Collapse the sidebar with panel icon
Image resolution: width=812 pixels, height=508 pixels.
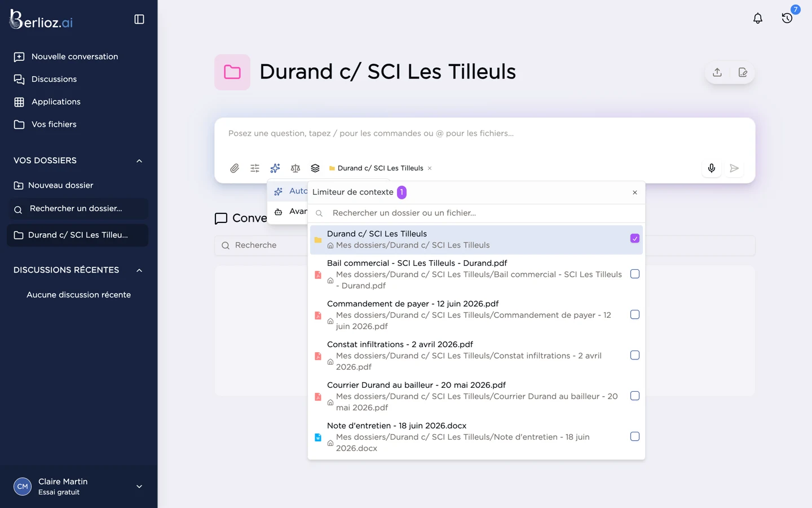pyautogui.click(x=139, y=19)
